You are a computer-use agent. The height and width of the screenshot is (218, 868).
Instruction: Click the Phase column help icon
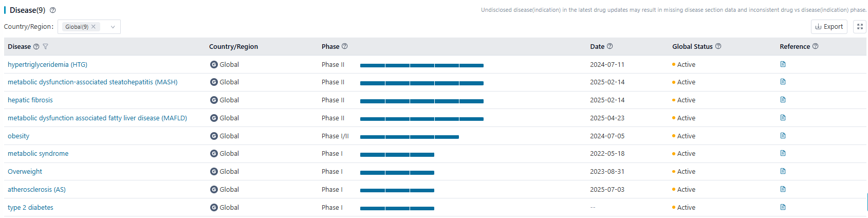345,46
